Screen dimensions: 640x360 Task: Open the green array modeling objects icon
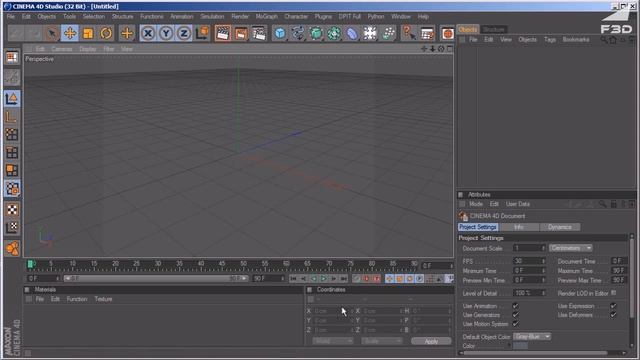coord(334,33)
